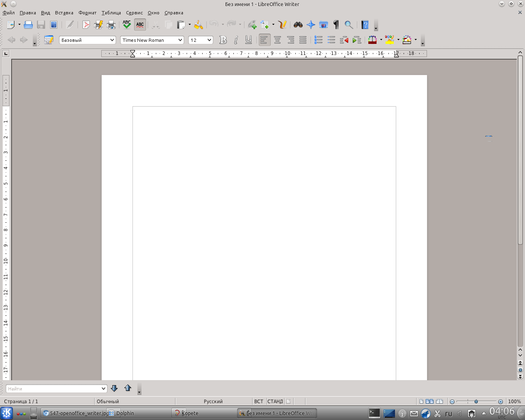525x420 pixels.
Task: Align text left
Action: pyautogui.click(x=265, y=40)
